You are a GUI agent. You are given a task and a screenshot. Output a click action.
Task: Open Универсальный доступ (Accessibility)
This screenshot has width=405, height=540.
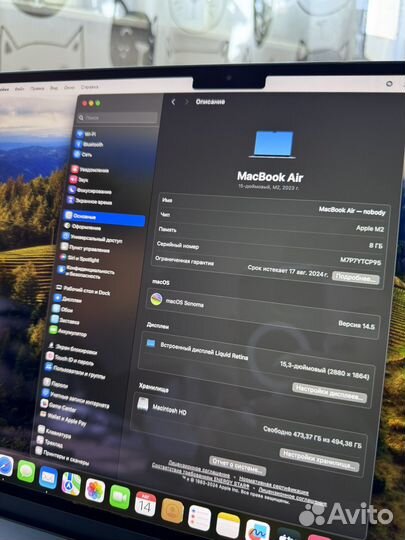[92, 238]
